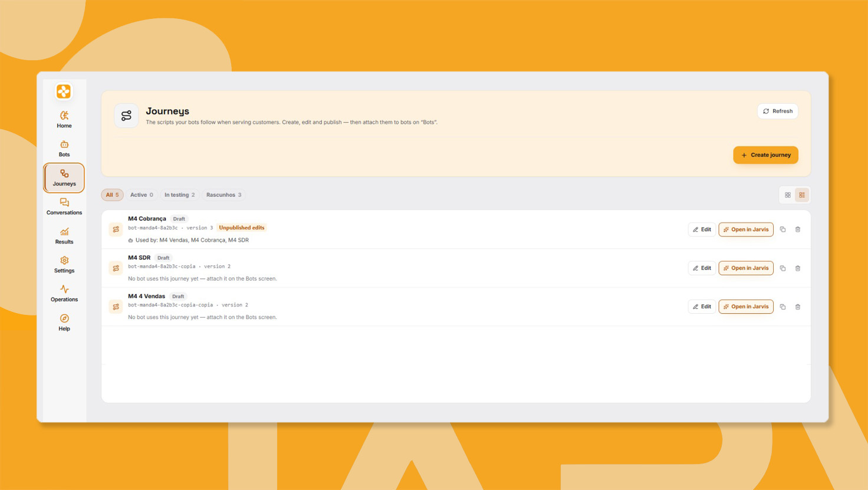Image resolution: width=868 pixels, height=490 pixels.
Task: Open M4 Cobrança in Jarvis
Action: pyautogui.click(x=746, y=229)
